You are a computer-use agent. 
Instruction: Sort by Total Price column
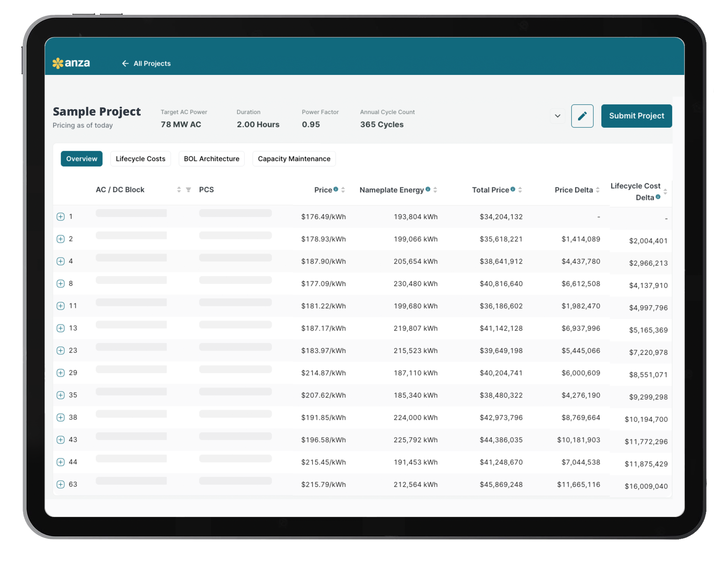(x=520, y=190)
